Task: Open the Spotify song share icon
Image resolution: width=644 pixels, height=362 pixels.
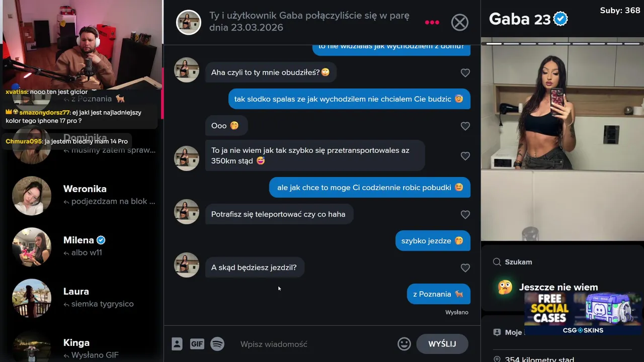Action: [x=217, y=344]
